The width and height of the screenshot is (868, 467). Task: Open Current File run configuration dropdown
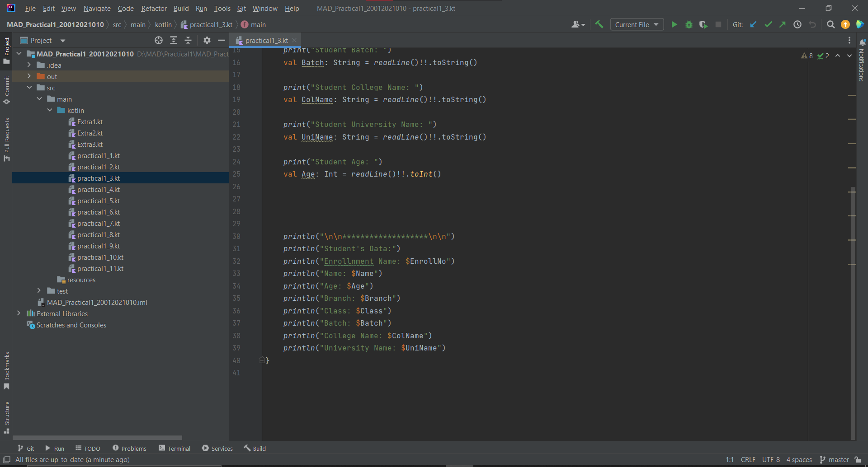(637, 25)
